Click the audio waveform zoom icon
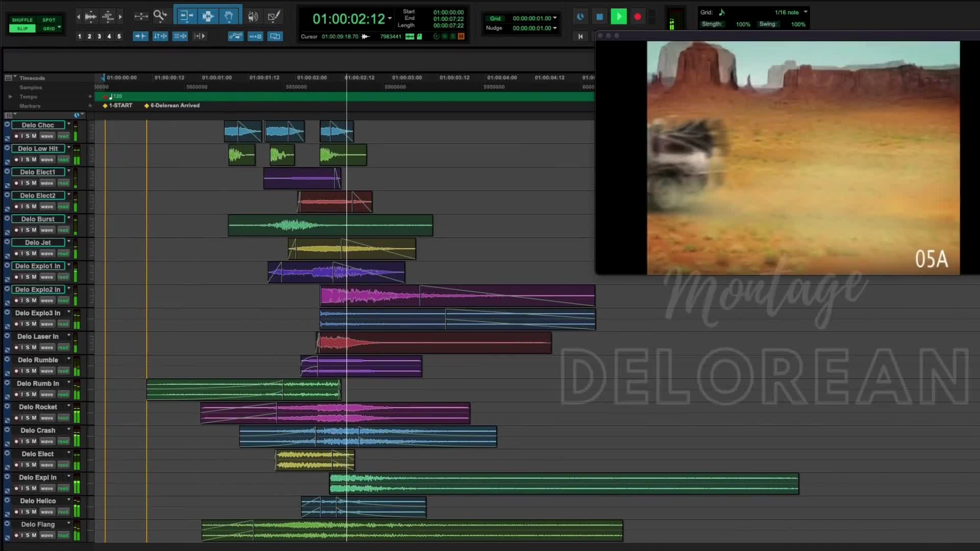The height and width of the screenshot is (551, 980). tap(91, 16)
